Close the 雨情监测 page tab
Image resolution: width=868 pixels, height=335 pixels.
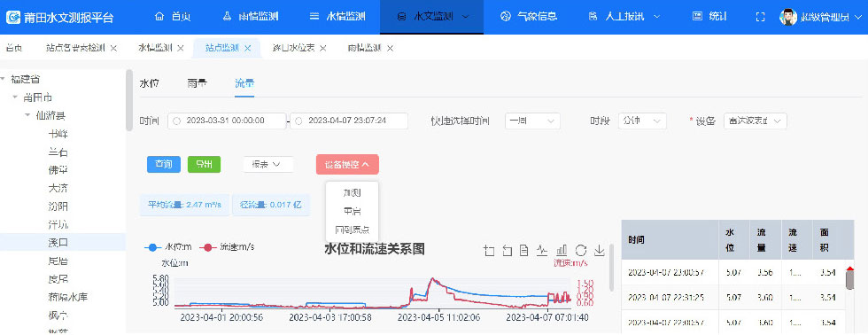click(x=390, y=48)
